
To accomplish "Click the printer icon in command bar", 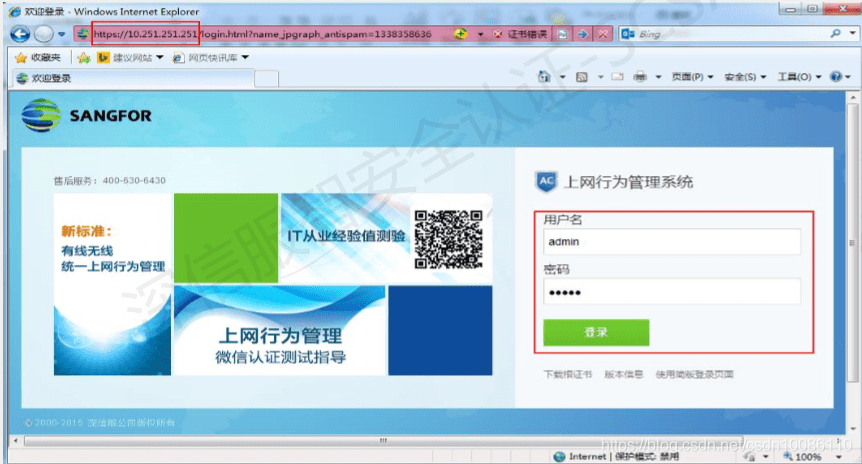I will pos(640,77).
